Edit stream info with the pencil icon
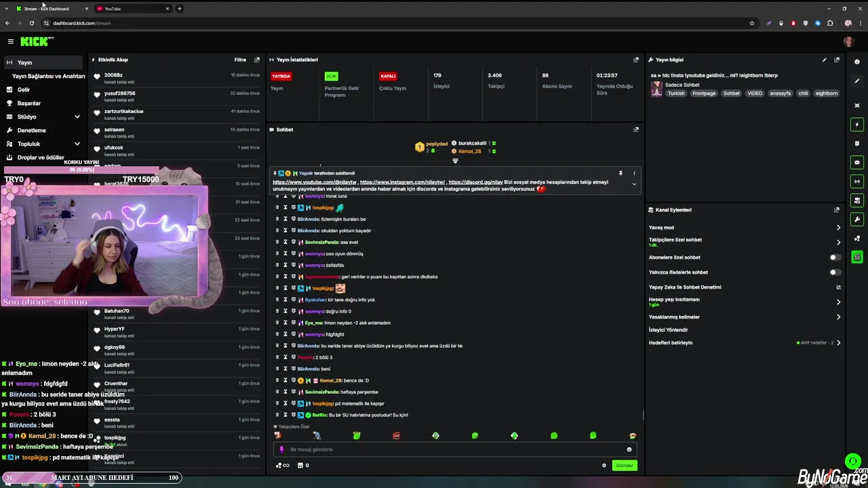Image resolution: width=868 pixels, height=488 pixels. pos(825,60)
